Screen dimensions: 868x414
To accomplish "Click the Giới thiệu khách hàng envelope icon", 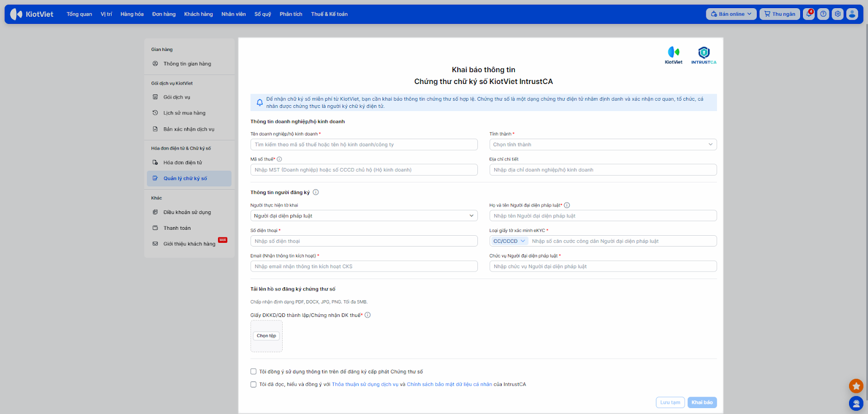I will coord(155,244).
